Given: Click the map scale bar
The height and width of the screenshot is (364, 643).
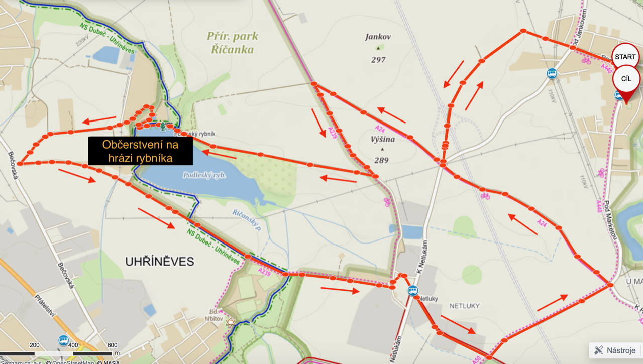Looking at the screenshot, I should click(x=56, y=354).
